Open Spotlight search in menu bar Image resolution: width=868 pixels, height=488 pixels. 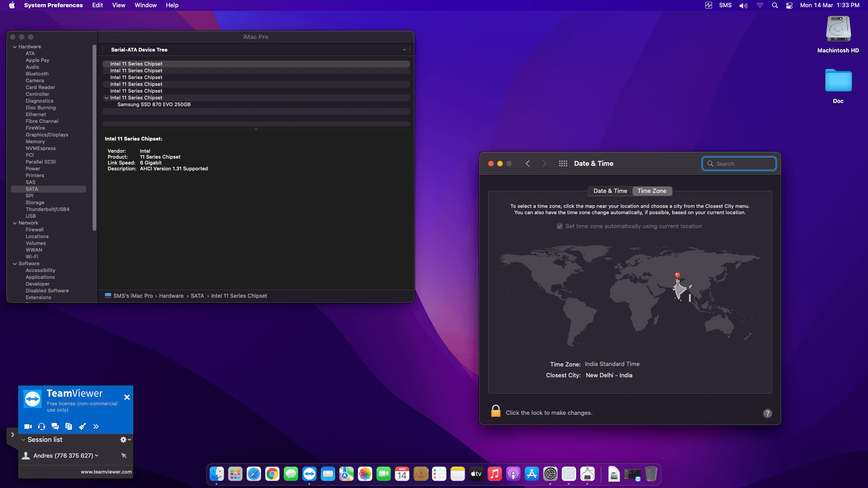click(775, 5)
